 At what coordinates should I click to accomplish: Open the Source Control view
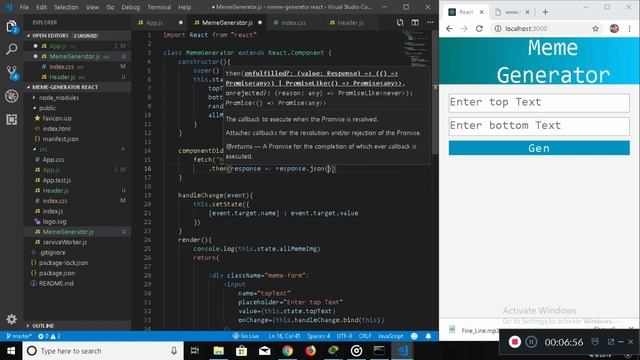point(11,73)
